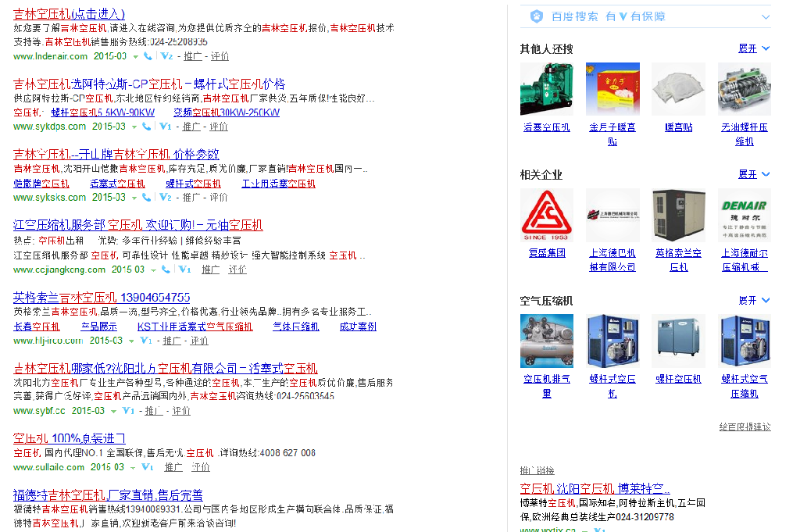This screenshot has height=532, width=800.
Task: Open dropdown arrow after www.hlj-irco.com date
Action: click(131, 341)
